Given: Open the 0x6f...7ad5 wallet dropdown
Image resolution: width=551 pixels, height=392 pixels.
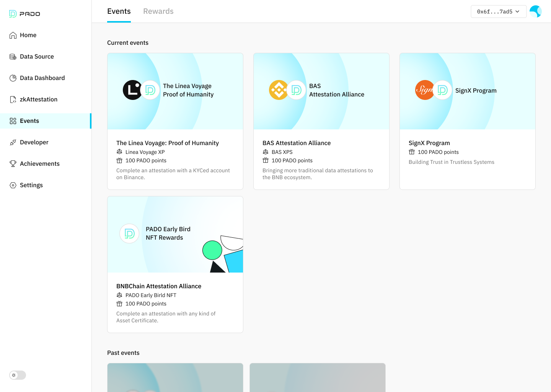Looking at the screenshot, I should click(x=499, y=11).
